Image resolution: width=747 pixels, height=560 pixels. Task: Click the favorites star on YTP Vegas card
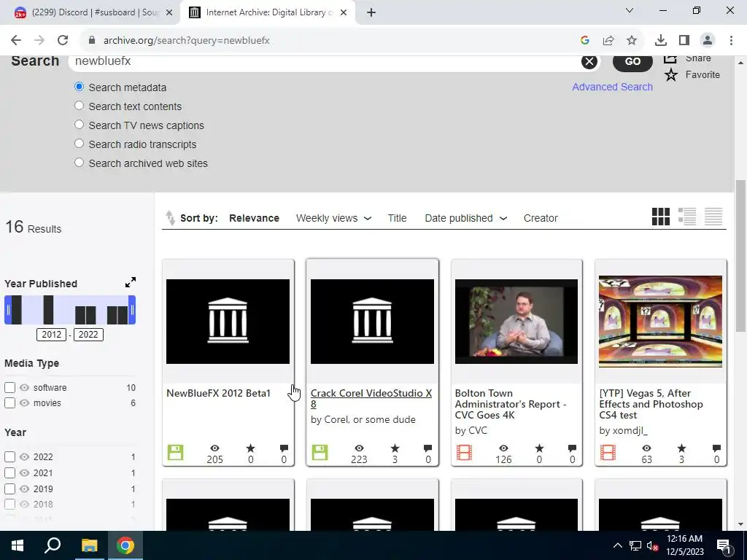[682, 448]
